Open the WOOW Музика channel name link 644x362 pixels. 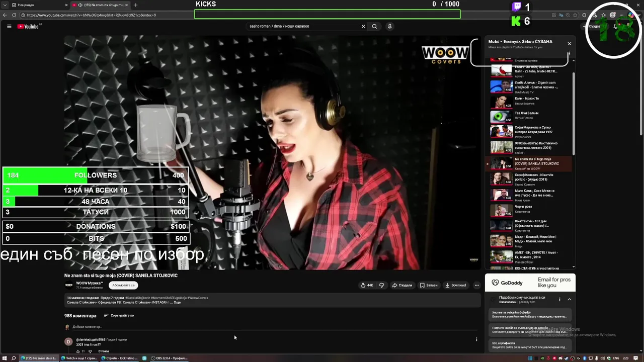click(89, 283)
